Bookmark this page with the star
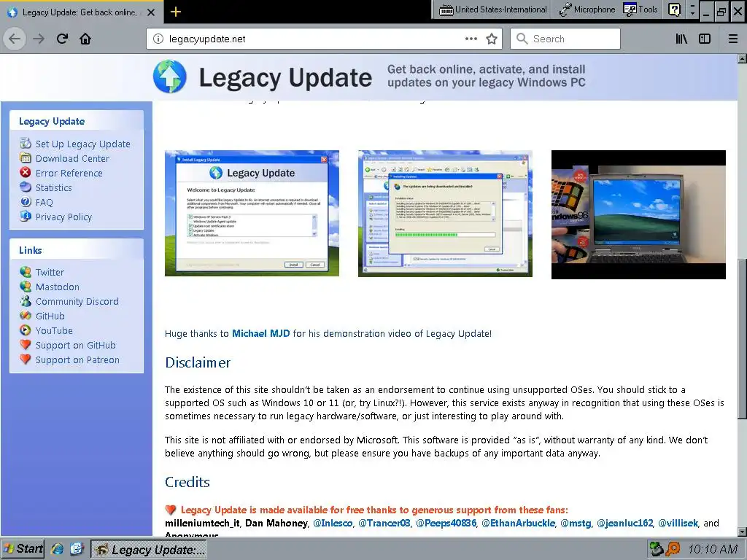 491,39
